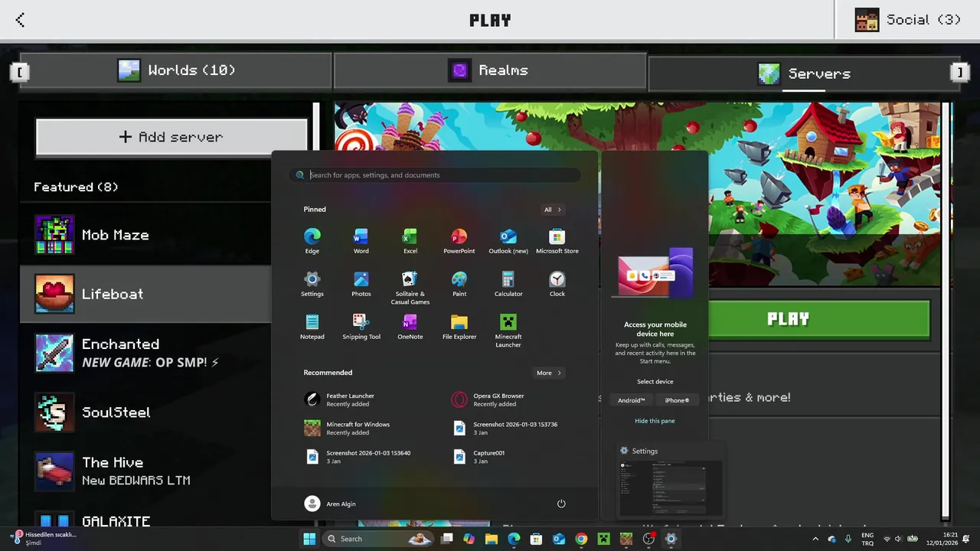This screenshot has width=980, height=551.
Task: Open Copilot on the taskbar
Action: [x=469, y=539]
